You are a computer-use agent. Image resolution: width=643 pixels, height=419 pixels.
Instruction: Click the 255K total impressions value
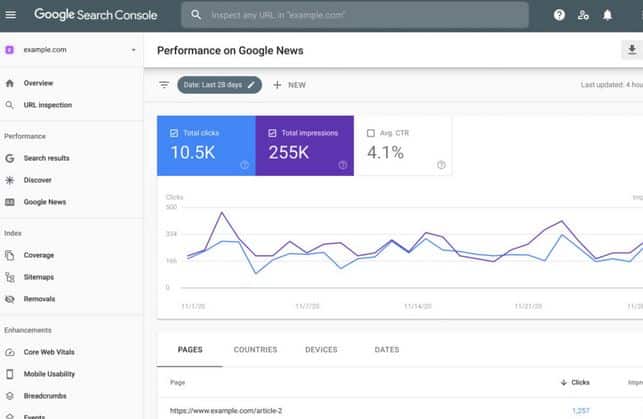(289, 153)
